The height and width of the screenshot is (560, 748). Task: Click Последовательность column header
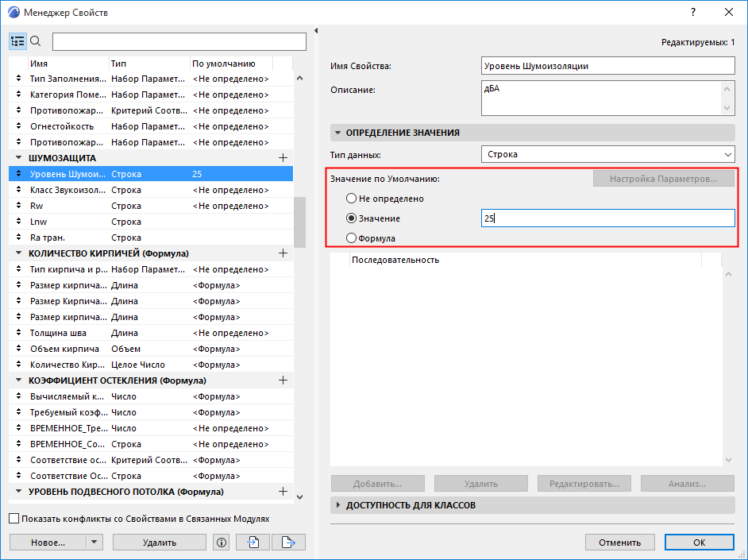click(525, 260)
